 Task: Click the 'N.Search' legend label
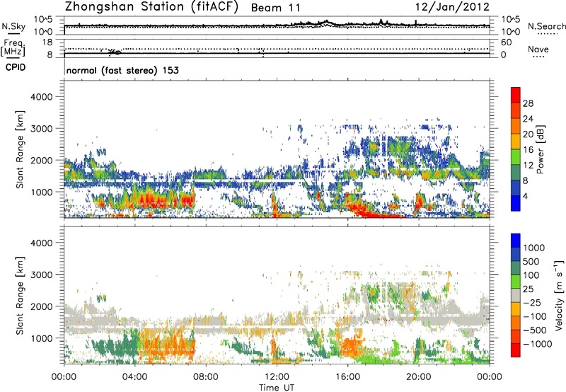[547, 26]
